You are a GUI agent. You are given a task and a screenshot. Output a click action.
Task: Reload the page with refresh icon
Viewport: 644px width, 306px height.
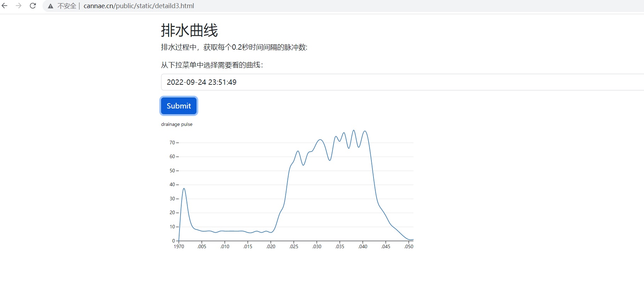pyautogui.click(x=33, y=6)
